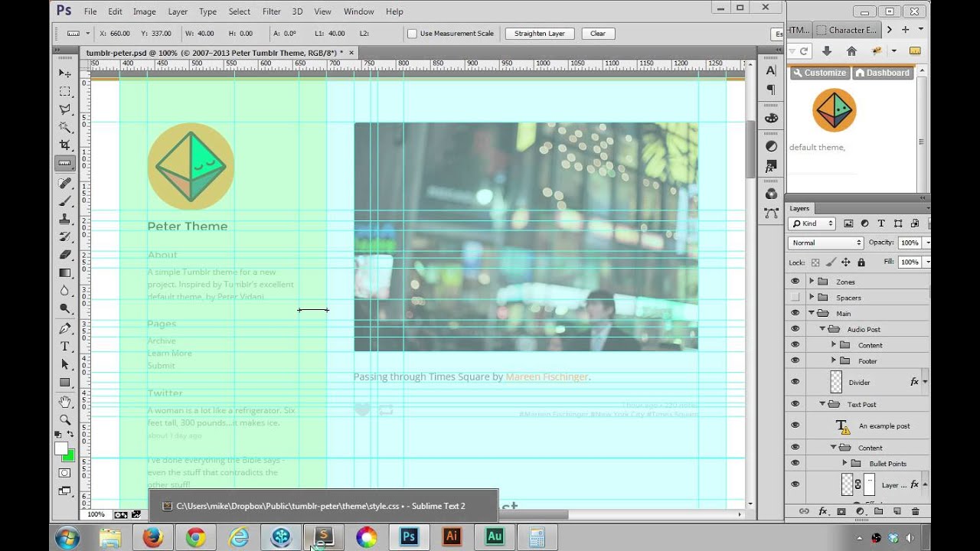Screen dimensions: 980x551
Task: Open the Swatches panel icon
Action: click(771, 118)
